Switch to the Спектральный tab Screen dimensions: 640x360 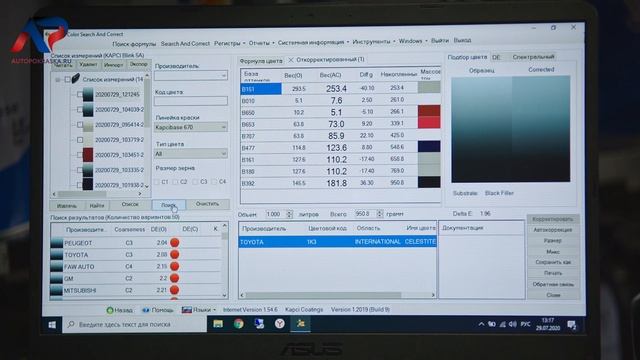[533, 57]
